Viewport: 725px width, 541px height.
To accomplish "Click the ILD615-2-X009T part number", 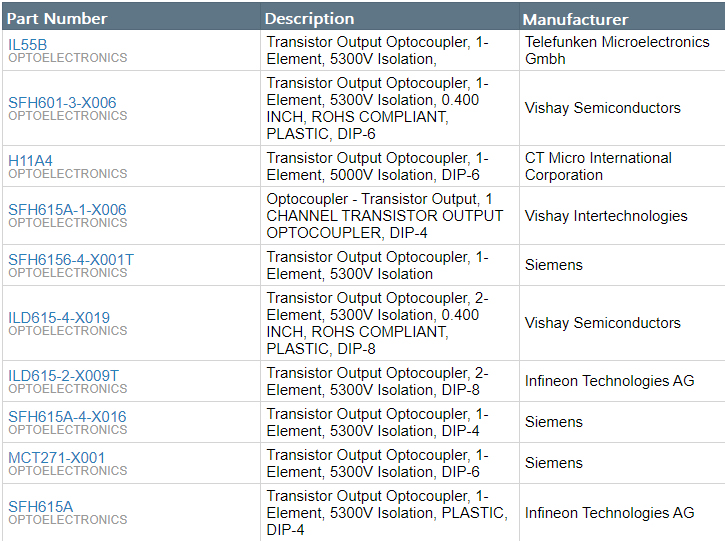I will 63,375.
